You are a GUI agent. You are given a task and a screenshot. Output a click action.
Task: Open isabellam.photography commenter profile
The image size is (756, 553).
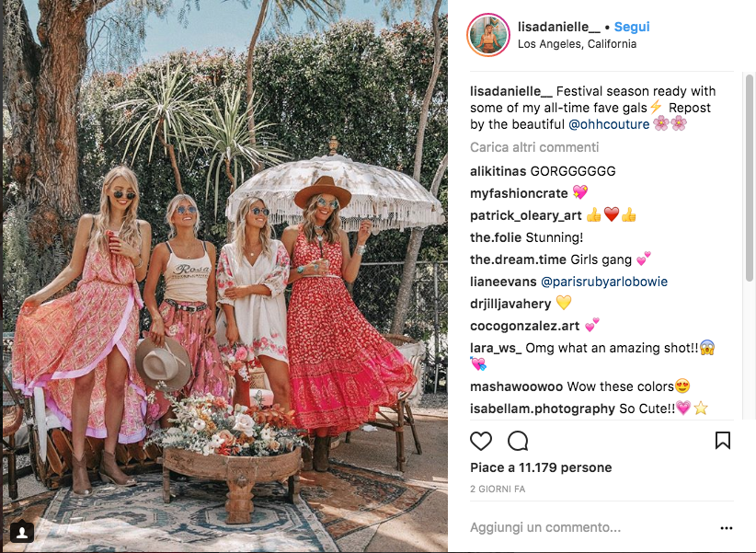(x=543, y=409)
